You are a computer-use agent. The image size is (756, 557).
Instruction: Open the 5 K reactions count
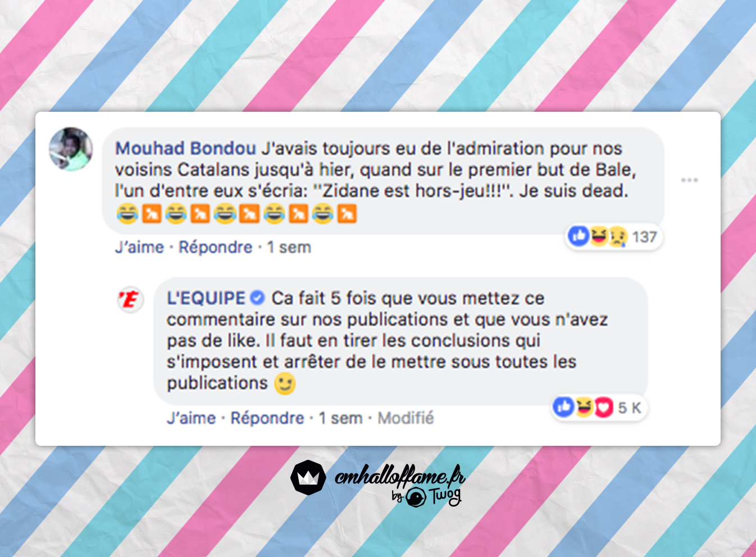[x=629, y=408]
